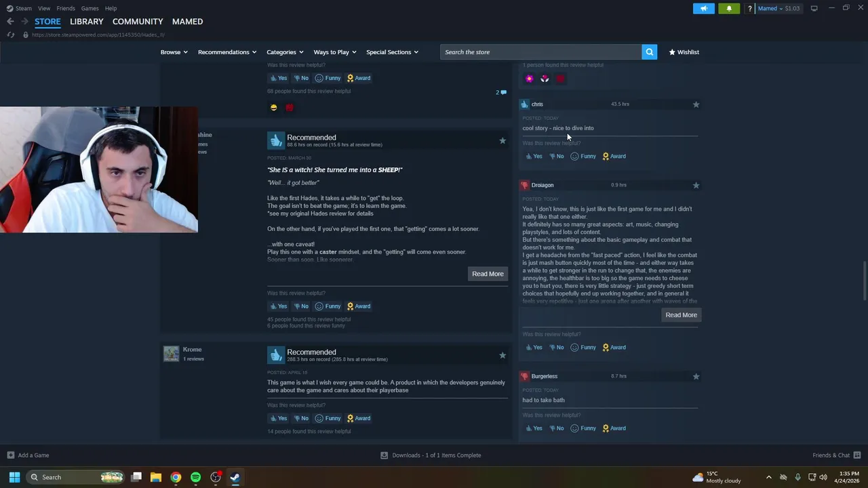Open Task View on the taskbar

pos(136,477)
